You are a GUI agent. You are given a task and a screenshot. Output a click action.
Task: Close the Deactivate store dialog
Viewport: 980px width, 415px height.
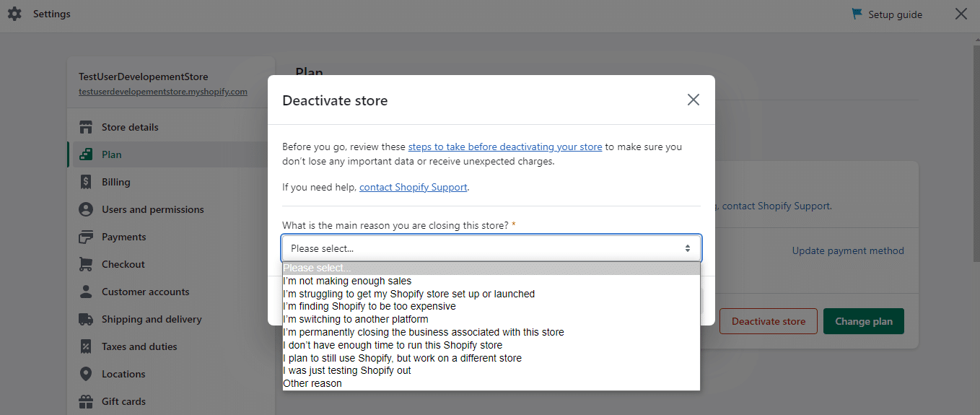(x=693, y=100)
